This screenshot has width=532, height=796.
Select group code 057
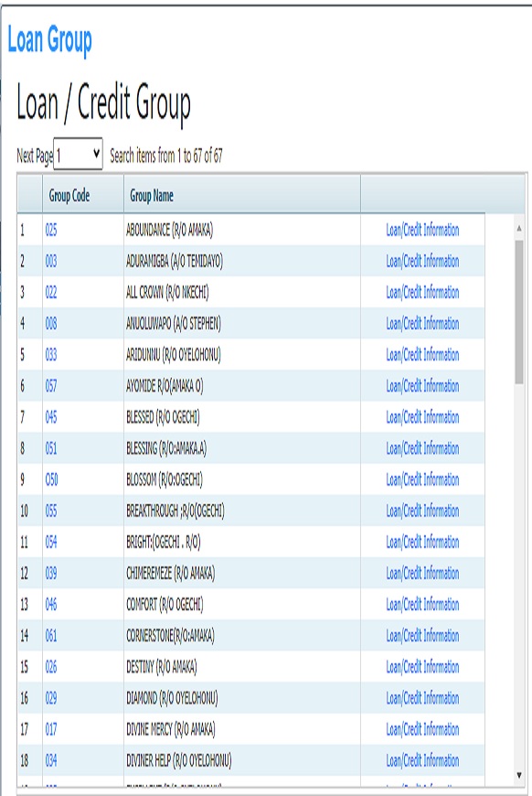click(51, 386)
